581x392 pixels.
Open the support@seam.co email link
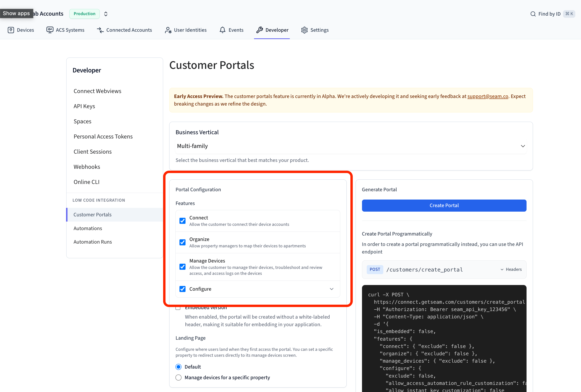coord(487,96)
